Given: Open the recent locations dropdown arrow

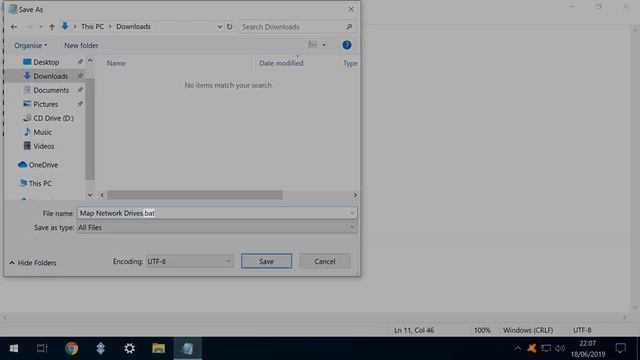Looking at the screenshot, I should pos(40,27).
